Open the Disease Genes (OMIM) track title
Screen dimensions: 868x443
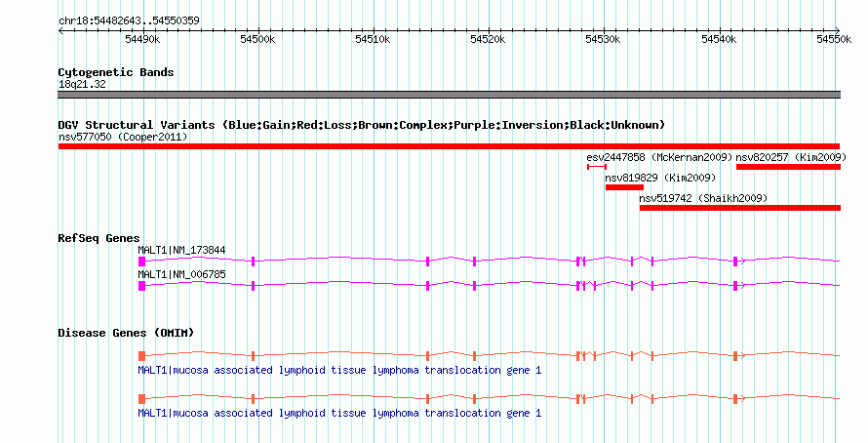click(x=126, y=333)
